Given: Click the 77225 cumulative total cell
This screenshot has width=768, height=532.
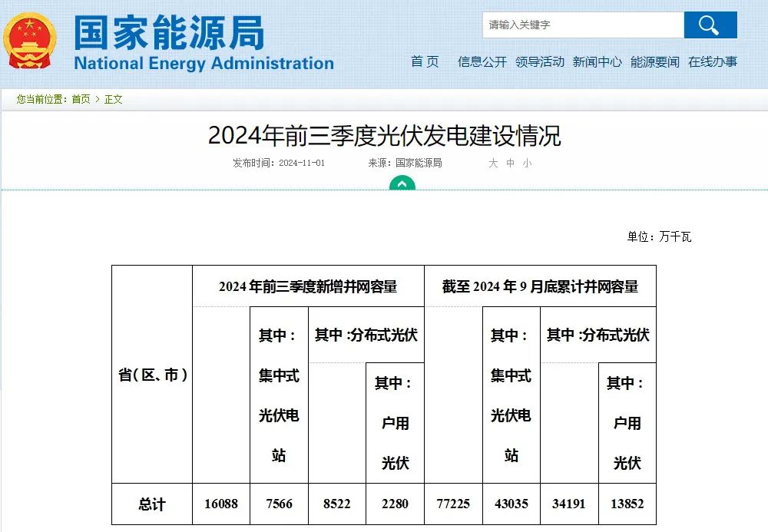Looking at the screenshot, I should [x=453, y=504].
